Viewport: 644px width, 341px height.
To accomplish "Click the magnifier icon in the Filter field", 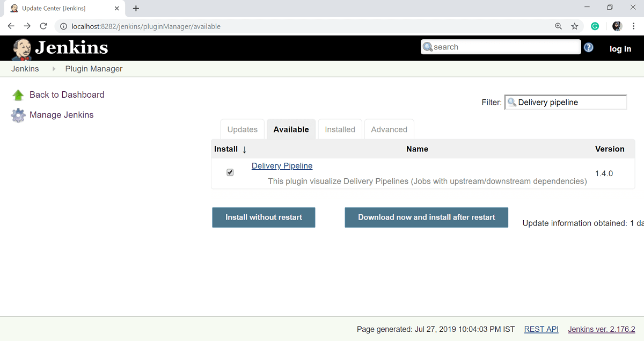I will coord(512,102).
